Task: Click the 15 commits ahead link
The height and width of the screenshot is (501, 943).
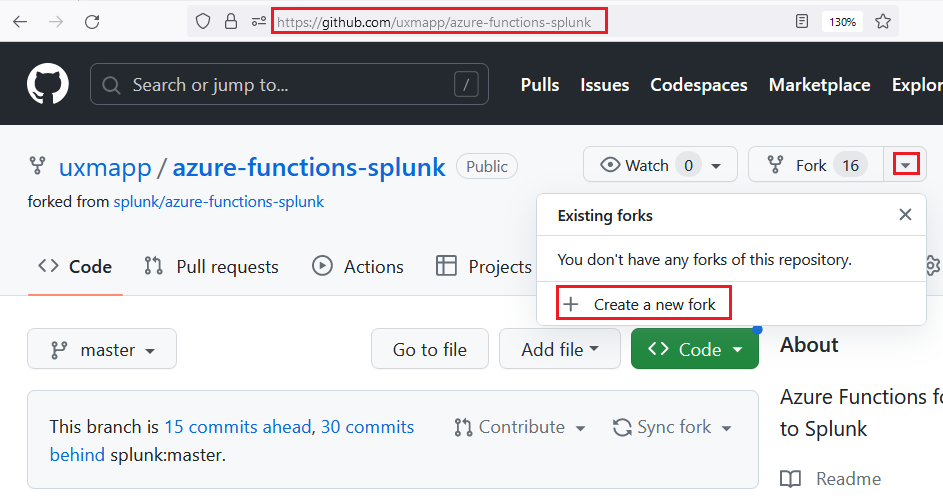Action: [238, 427]
